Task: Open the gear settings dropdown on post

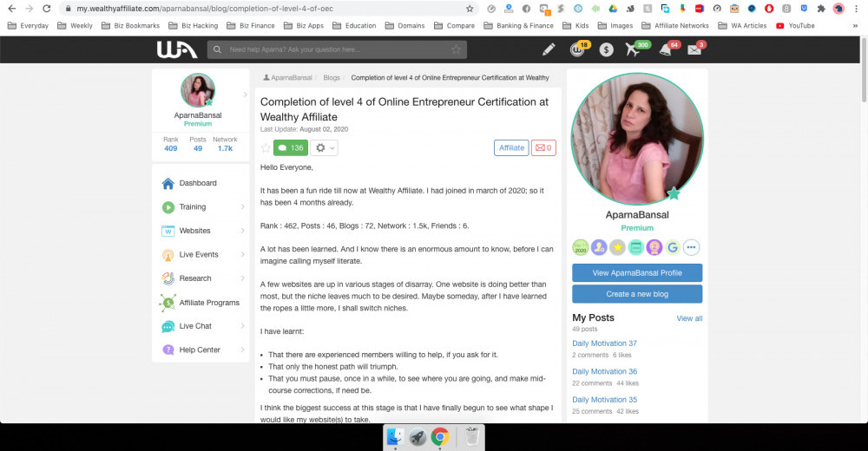Action: coord(324,148)
